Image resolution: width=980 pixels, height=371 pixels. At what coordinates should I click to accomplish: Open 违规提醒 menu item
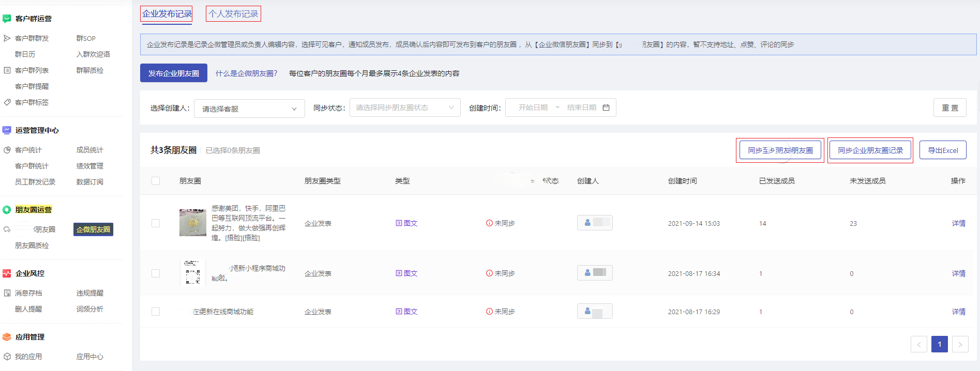click(90, 293)
